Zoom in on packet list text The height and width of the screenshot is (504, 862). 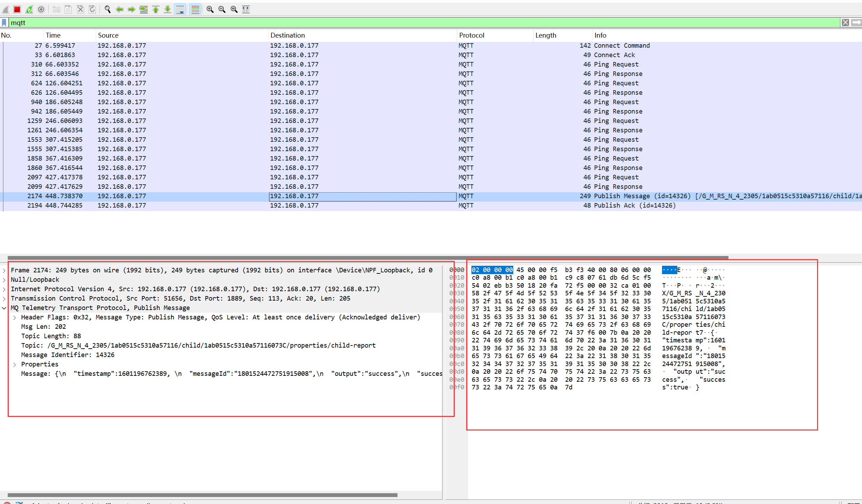click(x=210, y=9)
